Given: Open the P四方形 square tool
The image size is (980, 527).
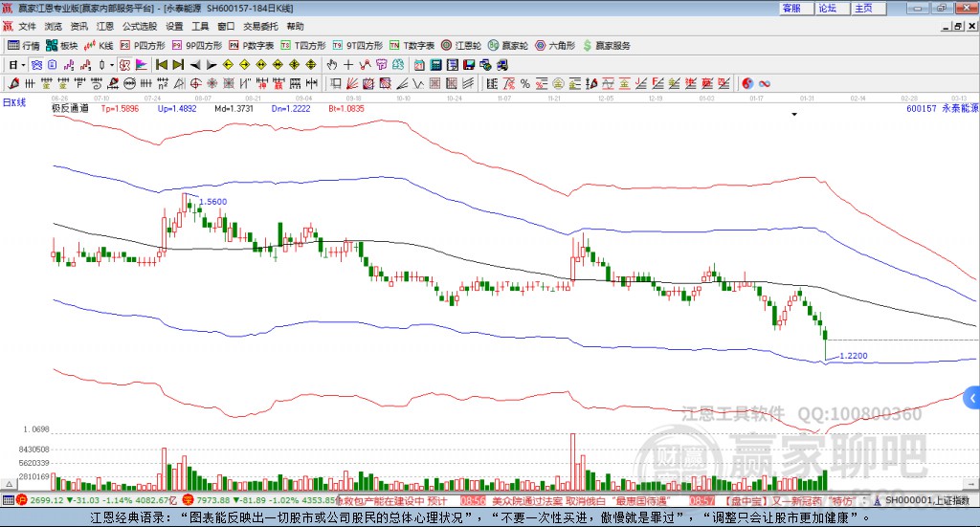Looking at the screenshot, I should pos(143,45).
